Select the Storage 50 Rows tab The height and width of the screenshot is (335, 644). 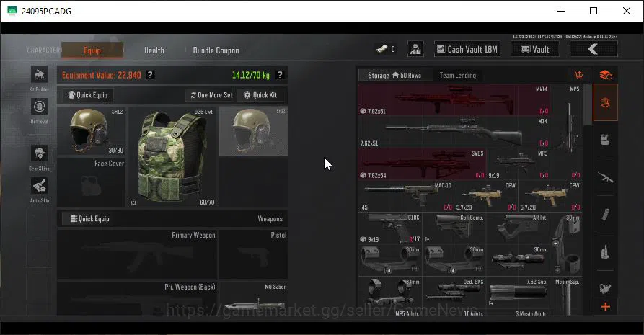(x=394, y=75)
